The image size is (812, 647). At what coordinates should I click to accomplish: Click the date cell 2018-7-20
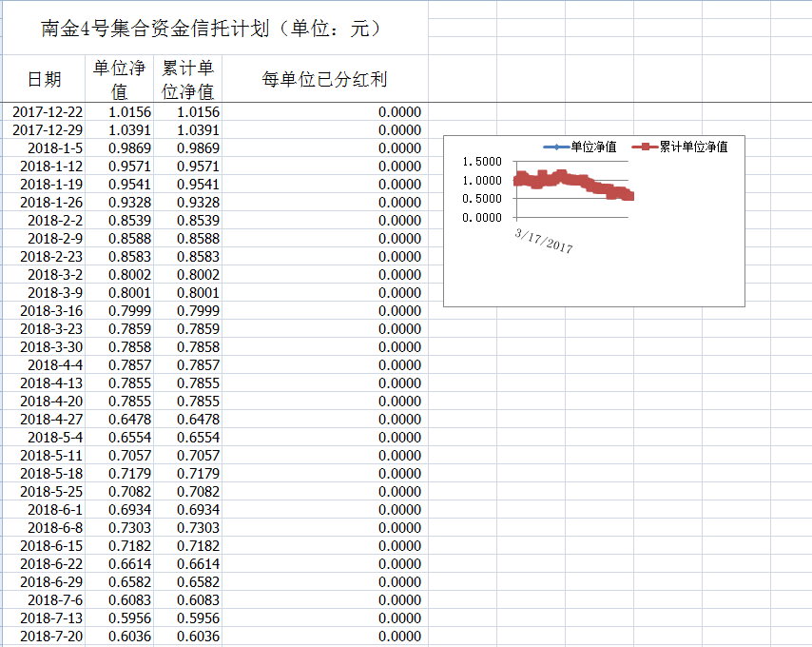51,637
